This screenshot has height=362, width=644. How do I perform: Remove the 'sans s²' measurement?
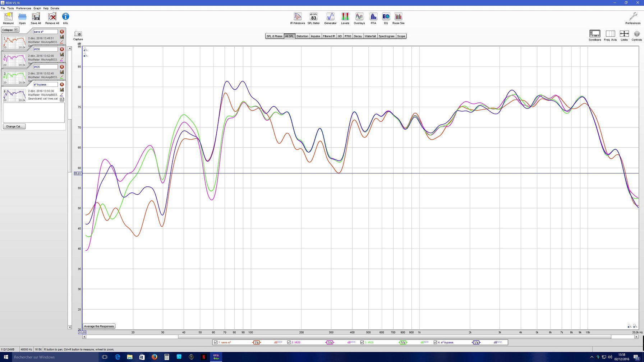click(x=62, y=32)
